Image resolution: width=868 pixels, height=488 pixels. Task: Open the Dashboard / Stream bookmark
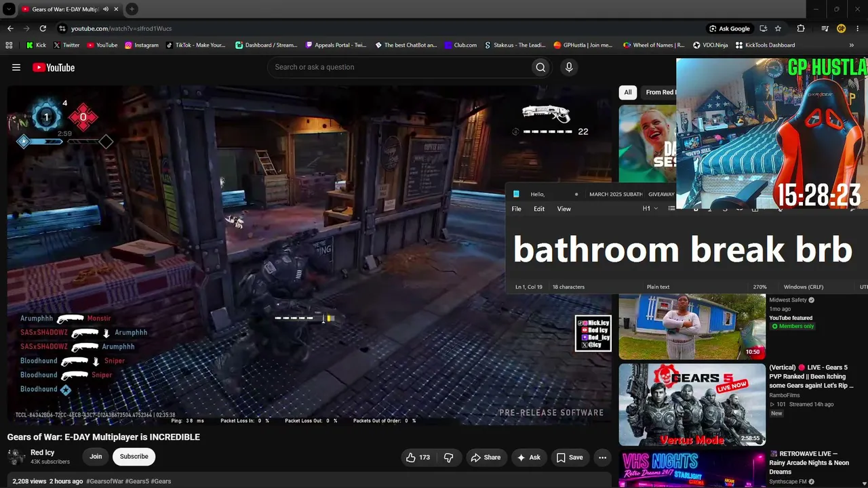[x=266, y=45]
